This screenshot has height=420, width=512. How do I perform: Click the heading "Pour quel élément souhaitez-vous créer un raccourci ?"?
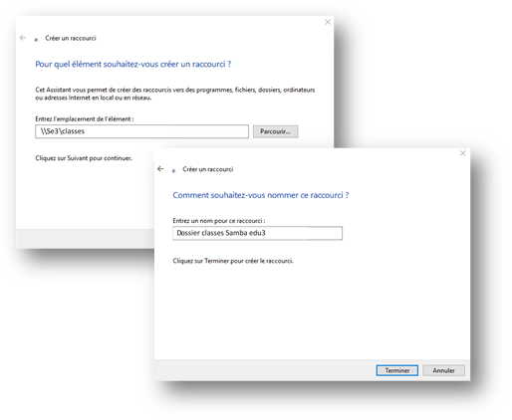(133, 64)
